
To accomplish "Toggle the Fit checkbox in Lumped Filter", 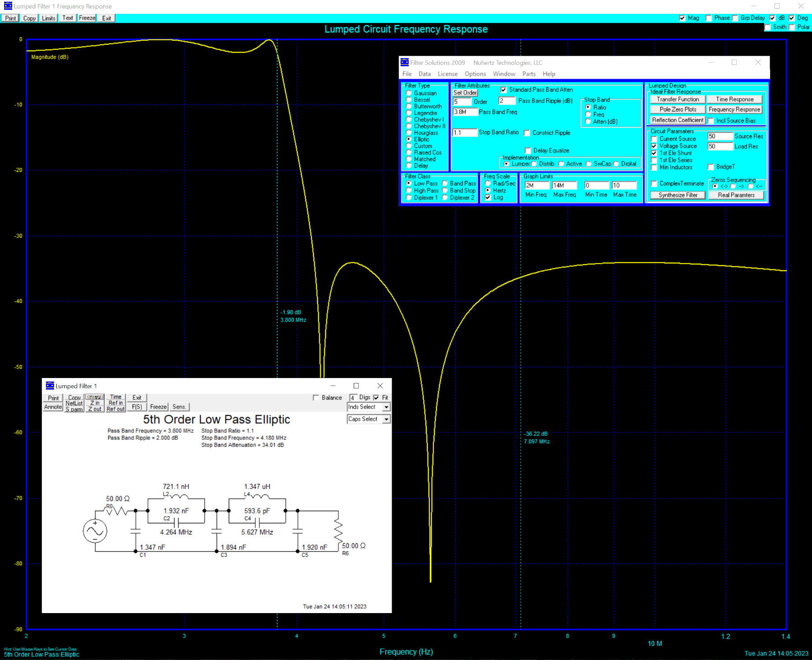I will click(x=376, y=398).
